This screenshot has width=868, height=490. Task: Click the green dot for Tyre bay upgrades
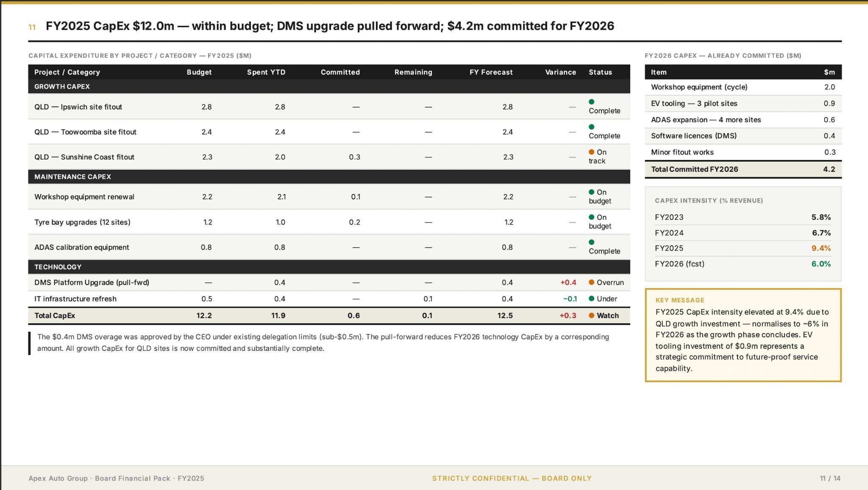click(x=592, y=217)
